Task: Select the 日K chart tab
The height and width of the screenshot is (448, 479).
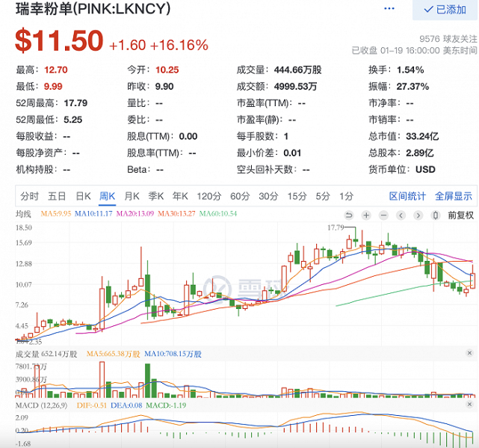Action: [83, 196]
